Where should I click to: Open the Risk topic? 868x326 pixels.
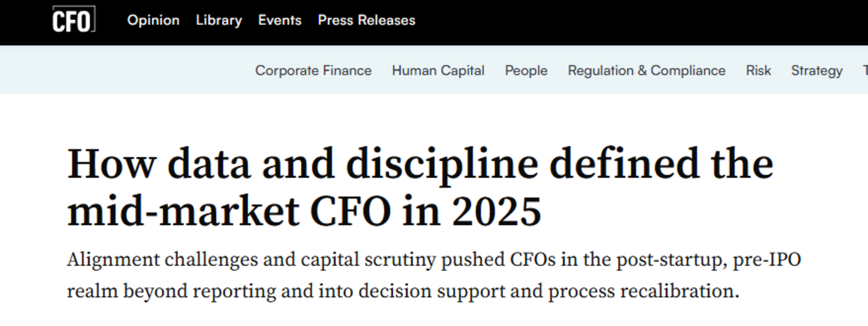pos(758,71)
